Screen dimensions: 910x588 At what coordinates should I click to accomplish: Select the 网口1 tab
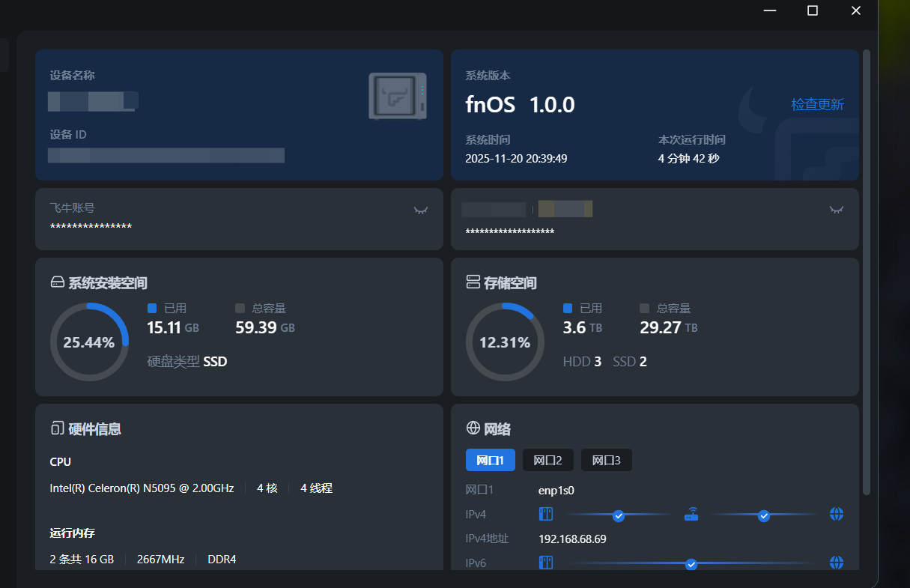(x=490, y=460)
